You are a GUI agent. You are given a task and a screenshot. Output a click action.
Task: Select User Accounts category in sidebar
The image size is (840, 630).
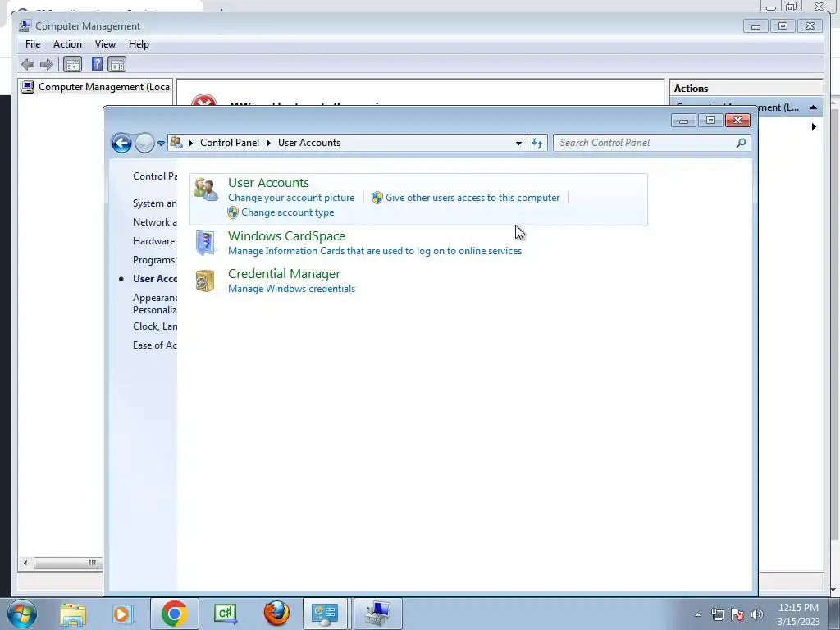pos(155,279)
